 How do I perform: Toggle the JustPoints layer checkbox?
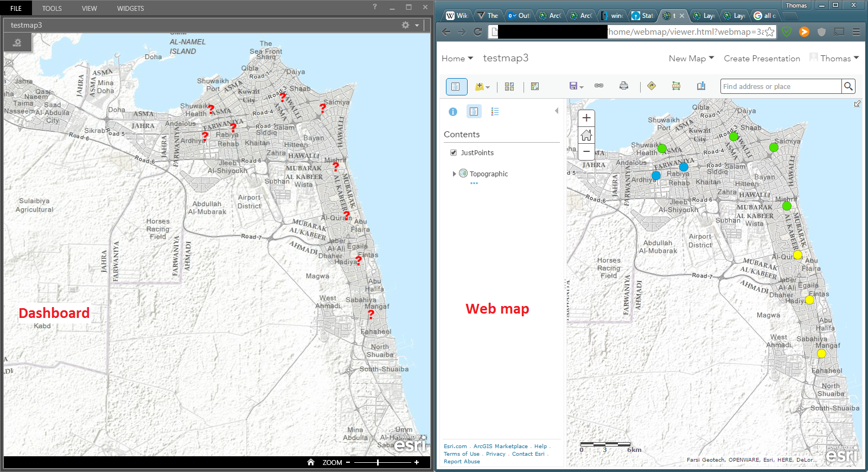pos(454,152)
